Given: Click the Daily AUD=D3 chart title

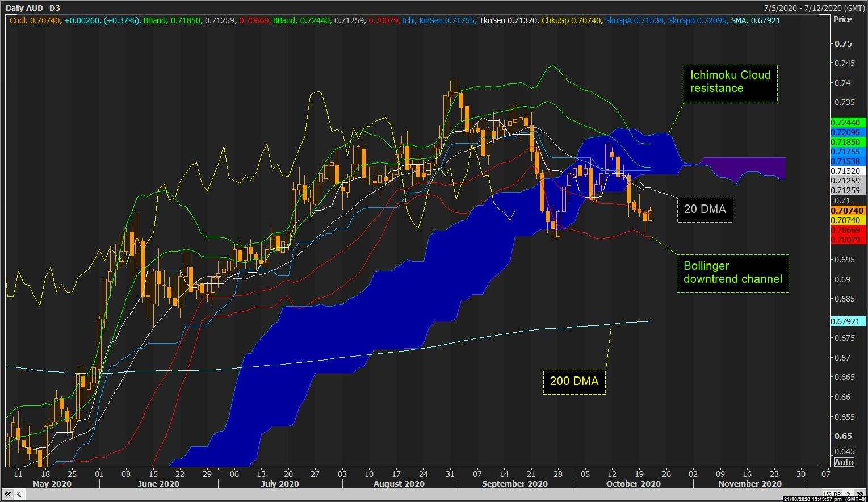Looking at the screenshot, I should [33, 8].
